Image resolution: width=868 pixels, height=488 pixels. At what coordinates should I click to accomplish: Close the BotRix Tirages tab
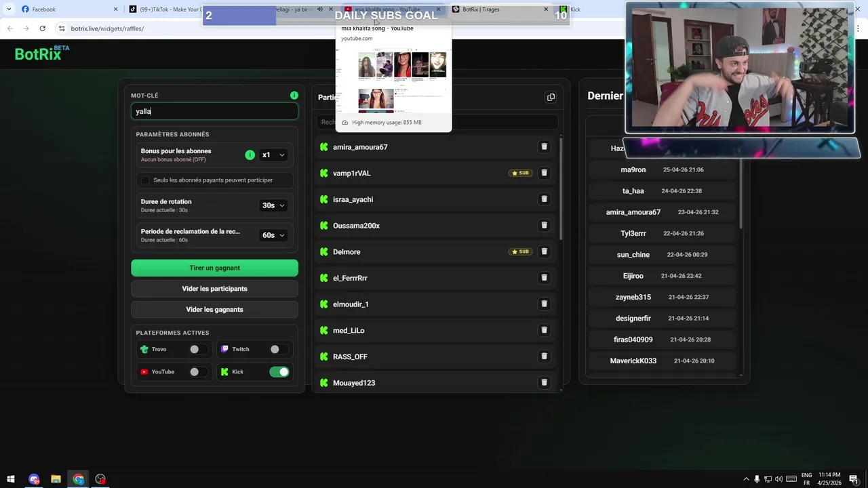coord(546,9)
